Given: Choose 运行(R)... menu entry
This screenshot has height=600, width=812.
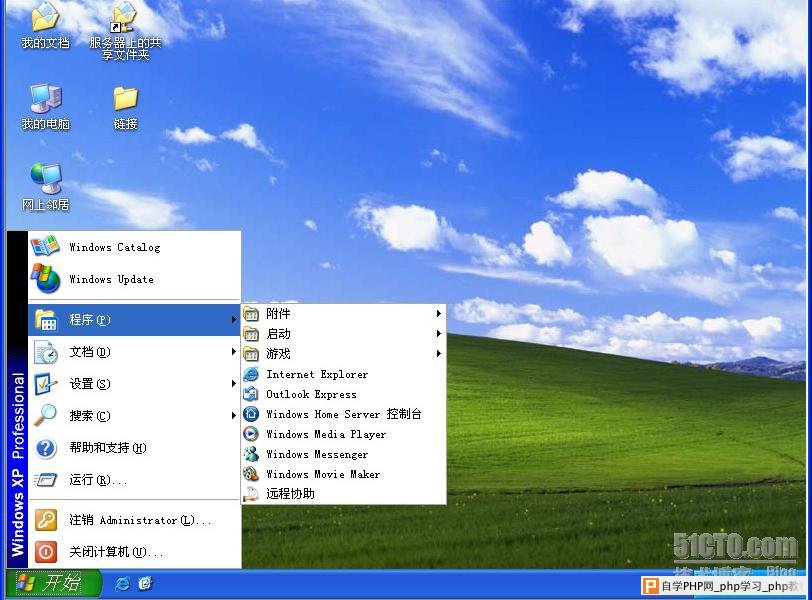Looking at the screenshot, I should pos(135,480).
